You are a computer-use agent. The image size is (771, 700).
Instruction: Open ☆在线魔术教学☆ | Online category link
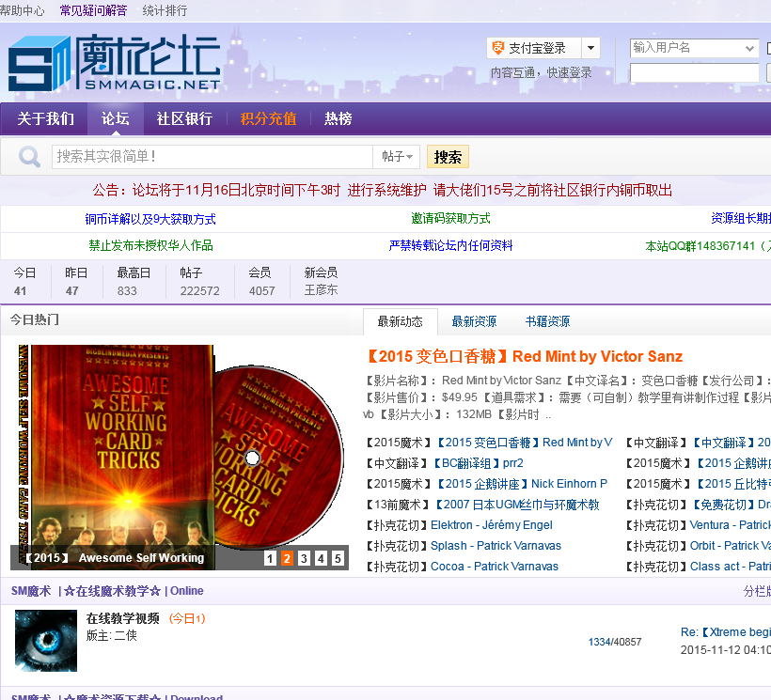134,591
